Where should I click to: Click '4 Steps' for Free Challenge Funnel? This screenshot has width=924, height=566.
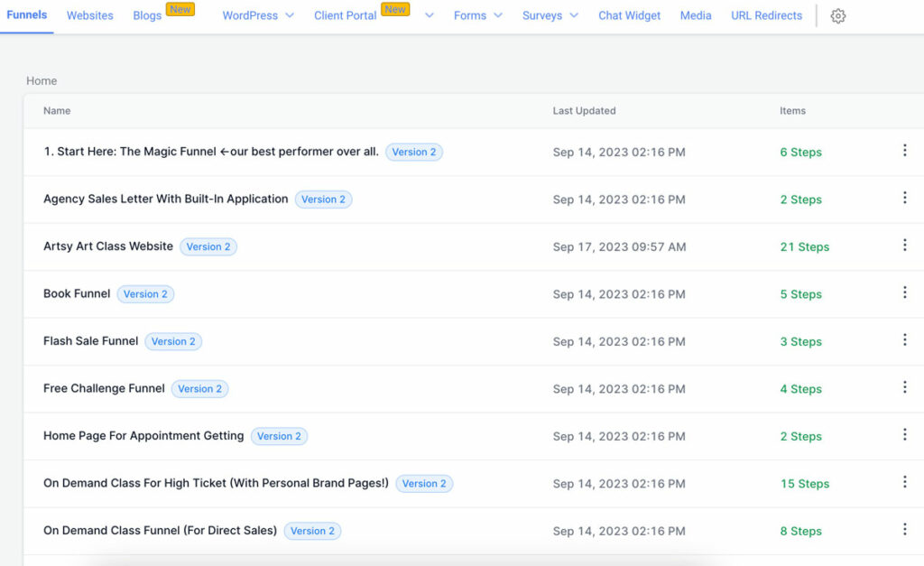pyautogui.click(x=801, y=389)
